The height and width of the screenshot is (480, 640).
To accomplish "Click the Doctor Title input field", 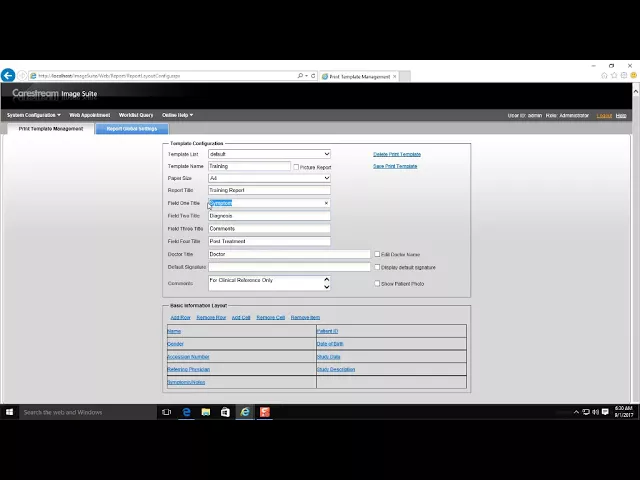I will pos(289,254).
